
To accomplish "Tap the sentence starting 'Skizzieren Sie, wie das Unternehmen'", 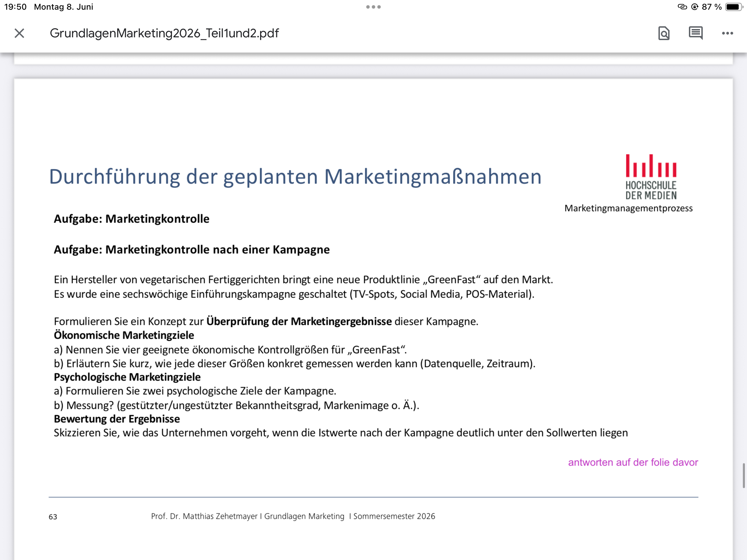I will point(341,433).
